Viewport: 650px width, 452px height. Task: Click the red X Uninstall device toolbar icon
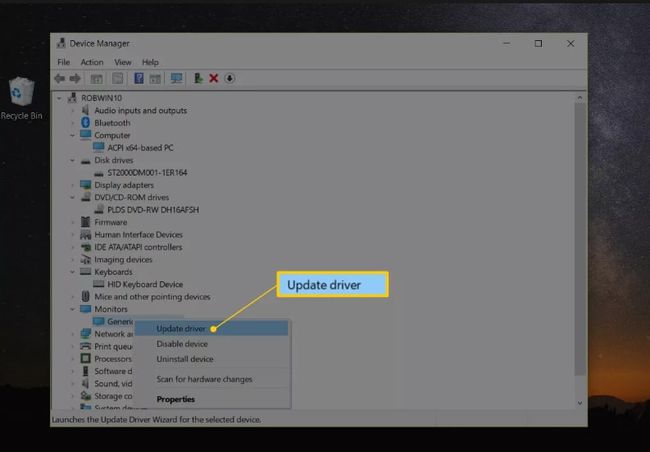[214, 78]
